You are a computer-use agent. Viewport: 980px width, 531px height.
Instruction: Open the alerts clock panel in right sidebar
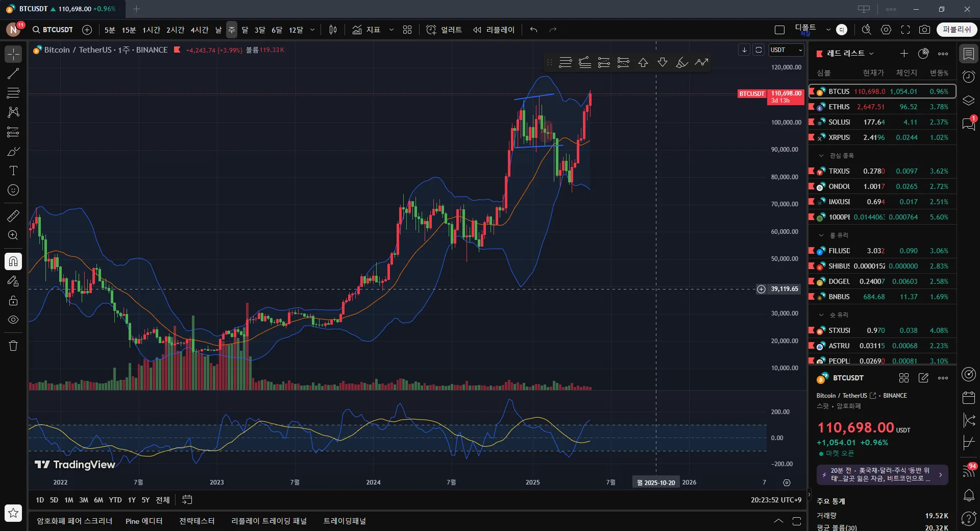pos(968,77)
